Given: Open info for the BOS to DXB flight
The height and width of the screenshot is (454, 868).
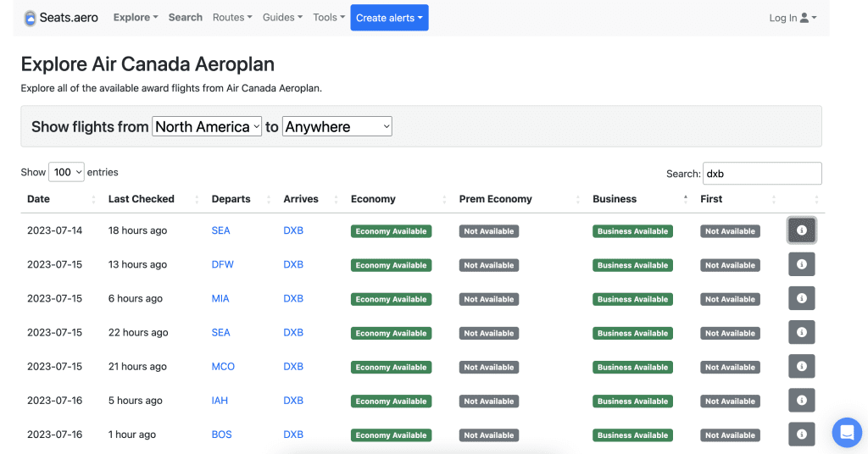Looking at the screenshot, I should [x=801, y=435].
